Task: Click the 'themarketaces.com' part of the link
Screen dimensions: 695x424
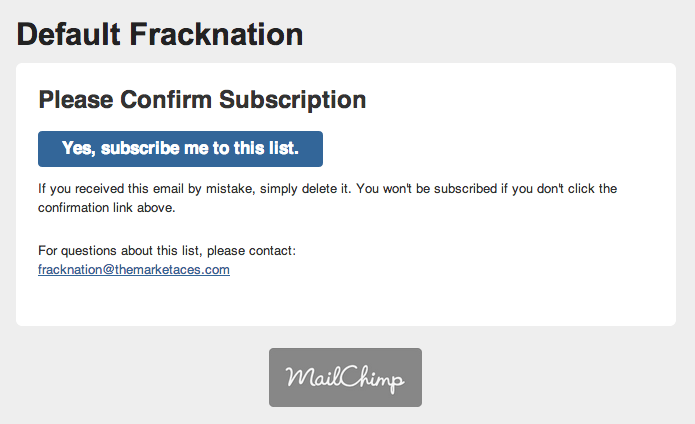Action: (172, 269)
